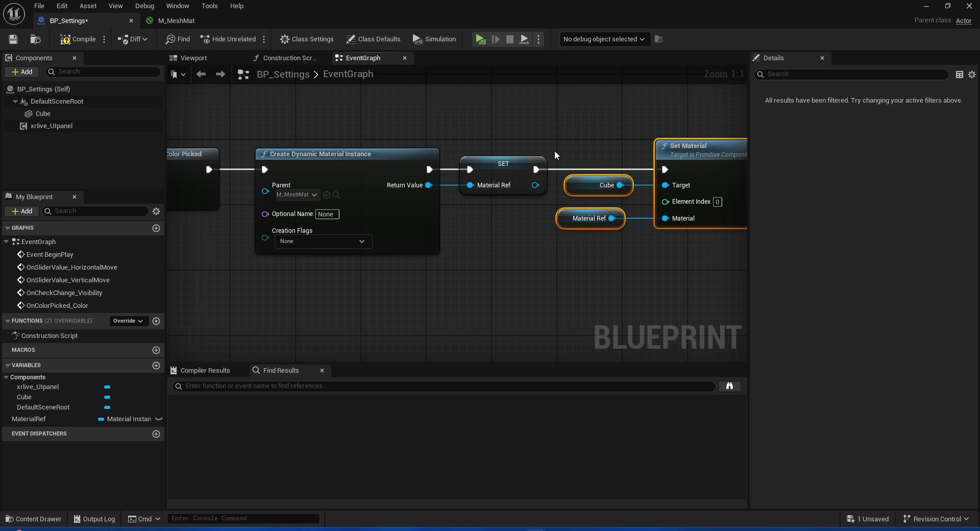Collapse the GRAPHS section
Viewport: 980px width, 531px height.
(x=8, y=228)
